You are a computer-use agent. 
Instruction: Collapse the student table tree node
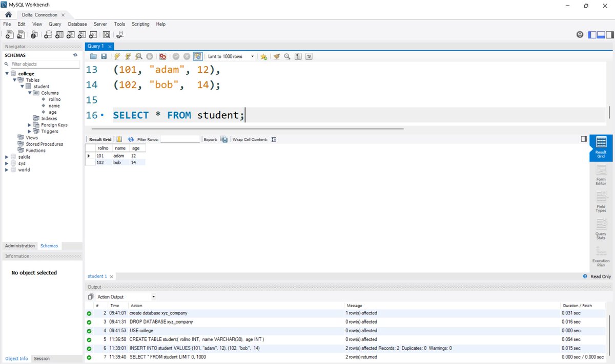22,86
